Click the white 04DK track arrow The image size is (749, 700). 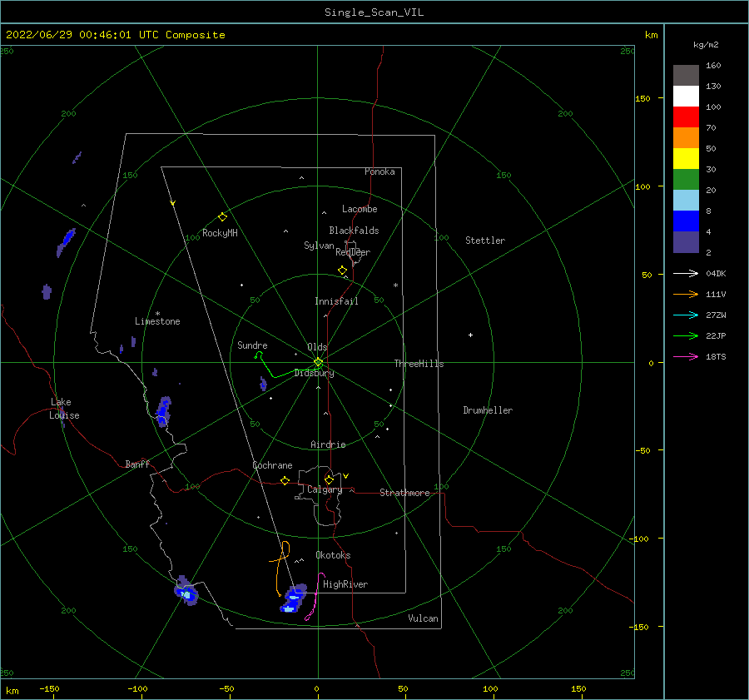(686, 273)
